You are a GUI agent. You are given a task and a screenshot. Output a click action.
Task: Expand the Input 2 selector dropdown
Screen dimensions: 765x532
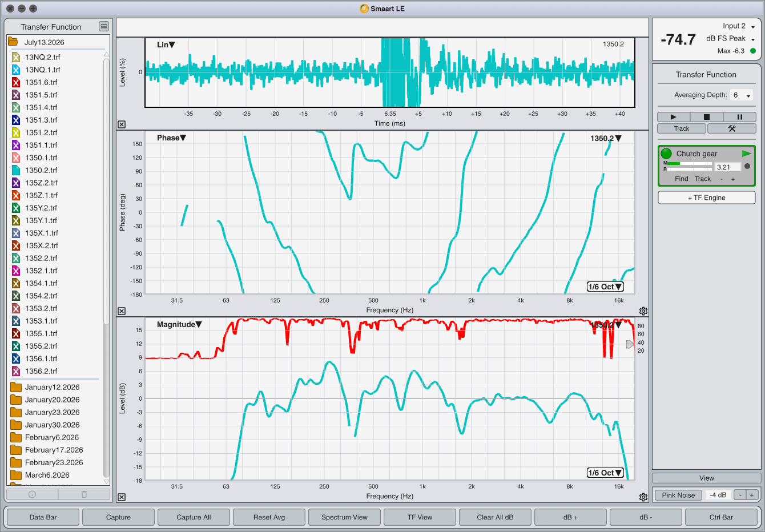752,27
